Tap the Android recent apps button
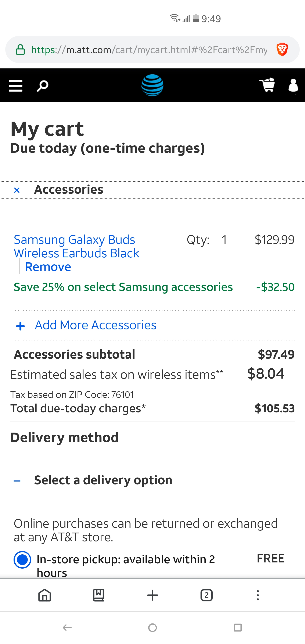Image resolution: width=305 pixels, height=644 pixels. tap(237, 627)
